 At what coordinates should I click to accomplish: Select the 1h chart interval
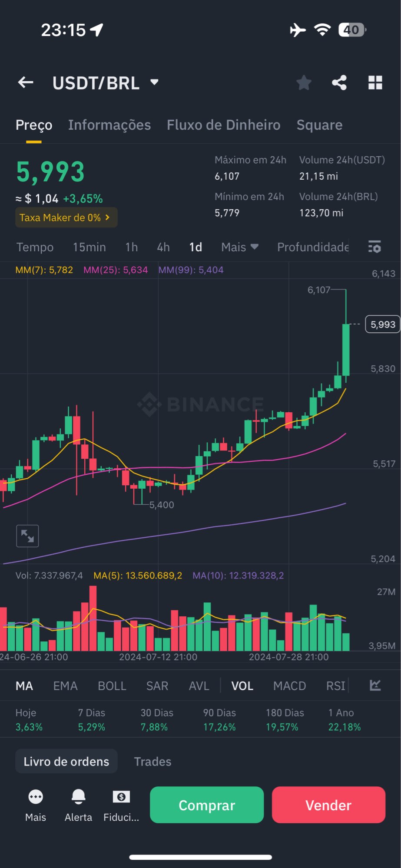tap(132, 247)
